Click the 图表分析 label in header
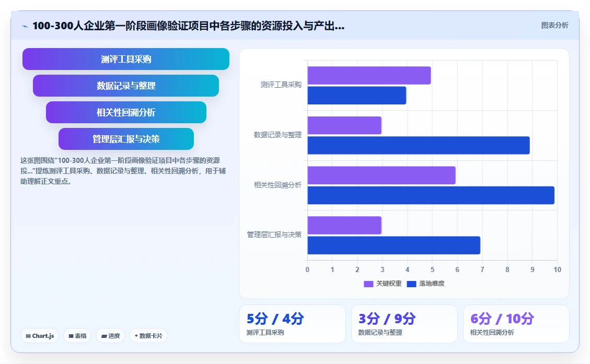590x364 pixels. point(554,25)
